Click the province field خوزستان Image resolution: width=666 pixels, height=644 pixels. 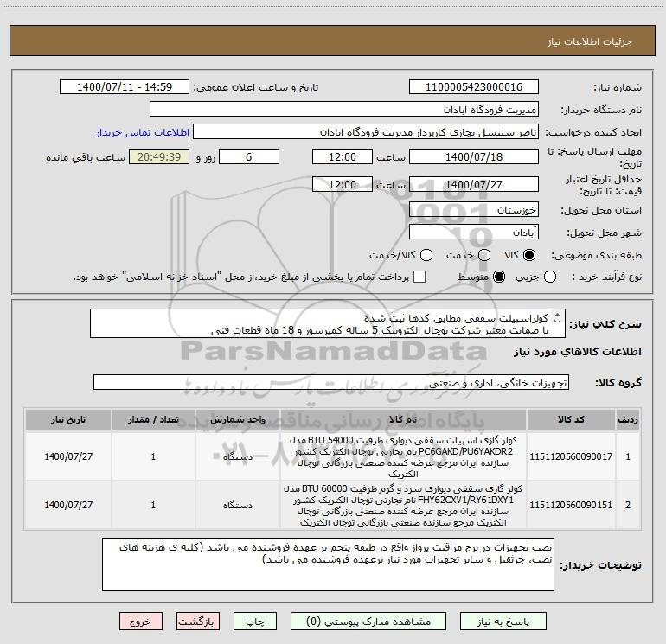tap(474, 210)
